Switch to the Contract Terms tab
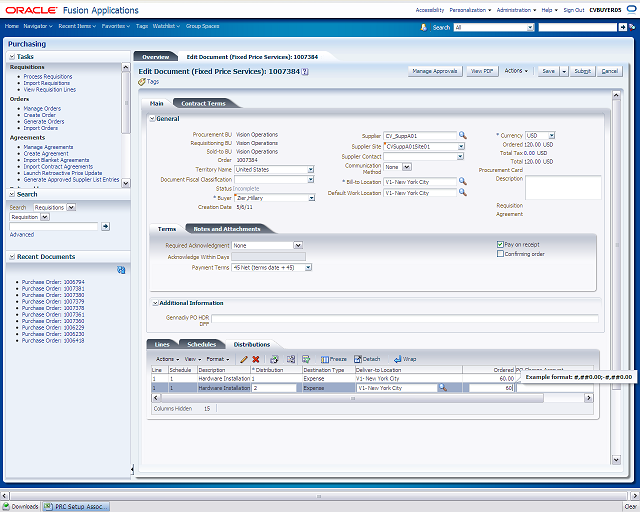This screenshot has height=512, width=640. point(203,104)
